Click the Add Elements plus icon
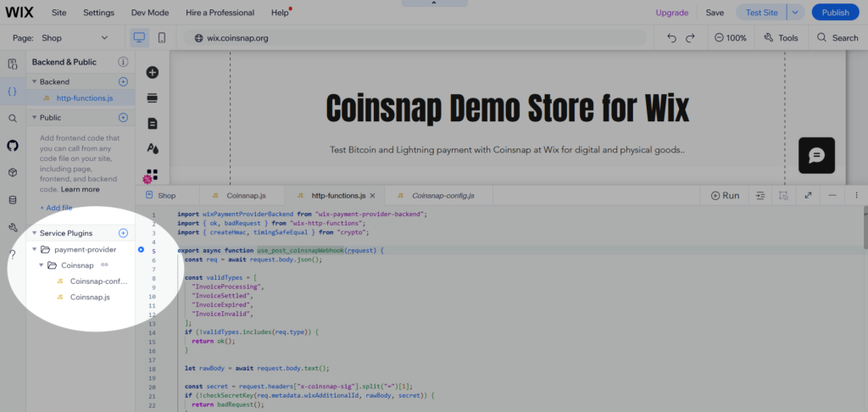 [153, 73]
